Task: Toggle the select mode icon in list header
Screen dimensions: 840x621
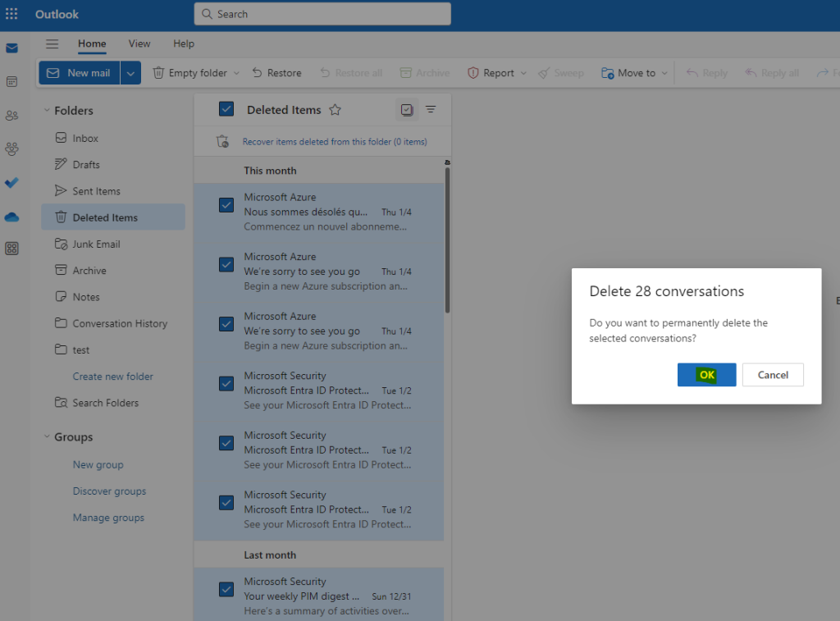Action: [x=407, y=110]
